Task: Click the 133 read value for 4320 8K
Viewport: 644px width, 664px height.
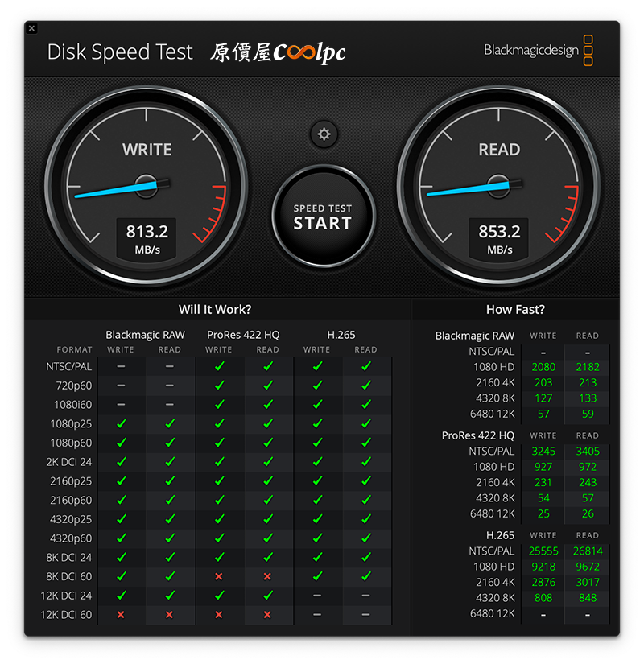Action: [588, 398]
